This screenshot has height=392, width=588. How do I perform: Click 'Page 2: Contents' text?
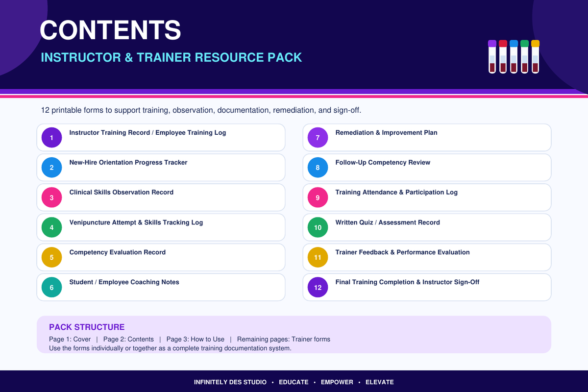click(128, 339)
